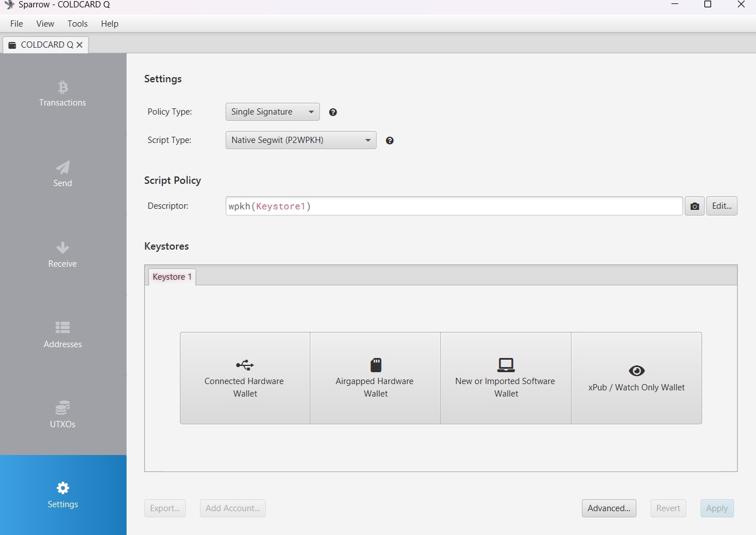Open the Receive sidebar section
Image resolution: width=756 pixels, height=535 pixels.
62,255
